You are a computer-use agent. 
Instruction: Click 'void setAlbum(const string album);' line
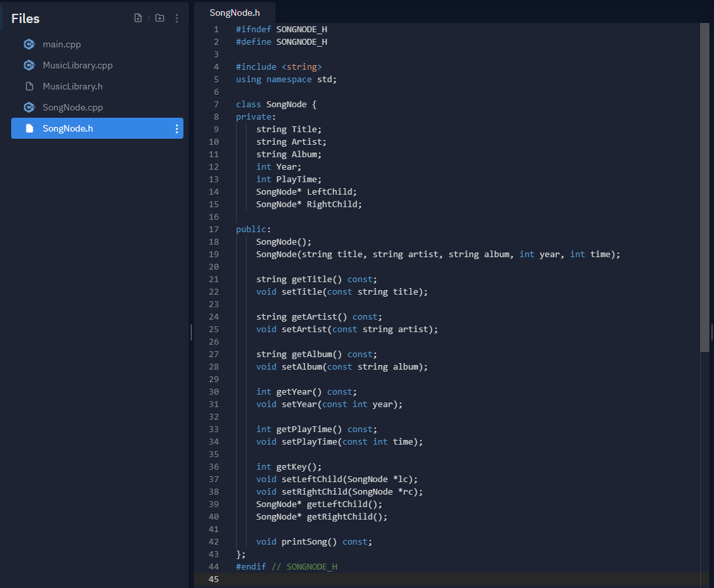342,366
